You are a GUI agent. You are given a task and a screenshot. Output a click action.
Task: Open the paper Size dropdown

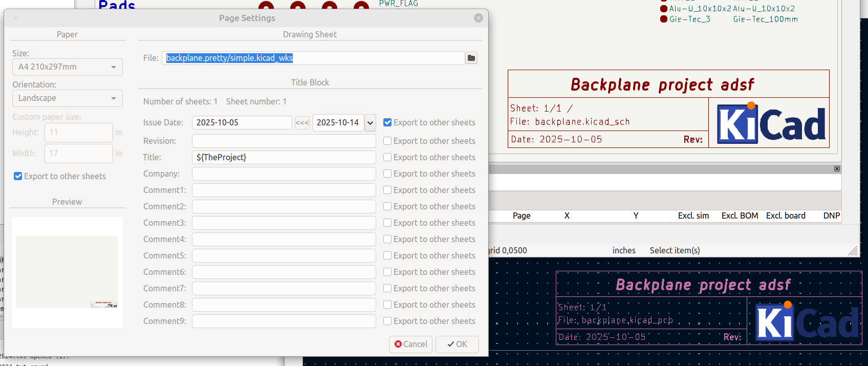67,67
